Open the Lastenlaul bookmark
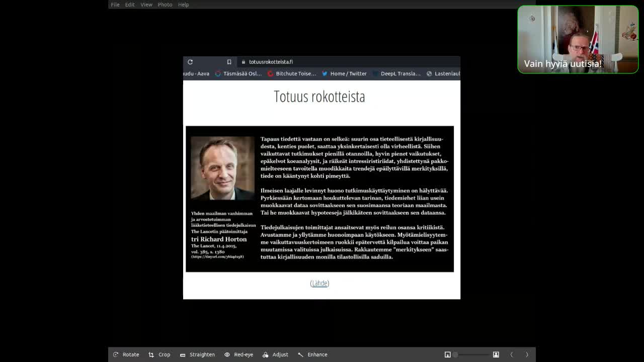Viewport: 644px width, 362px height. (443, 73)
